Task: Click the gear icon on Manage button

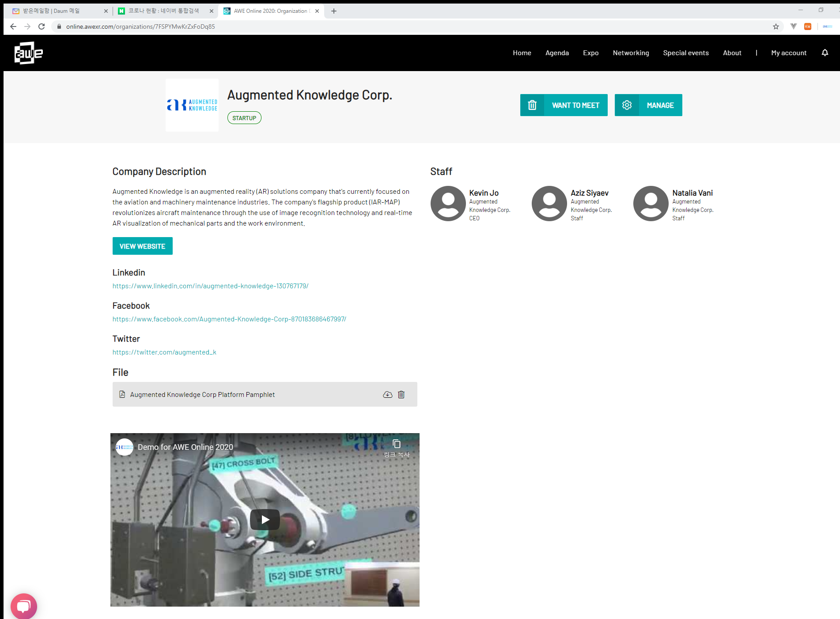Action: click(627, 105)
